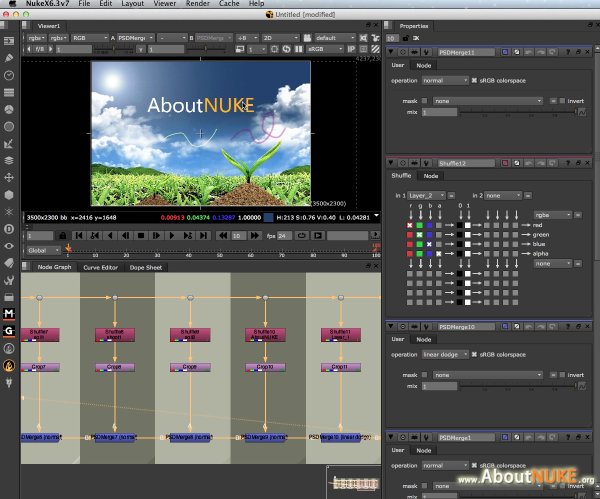Open the Shuffle in 1 Layer_2 dropdown
Screen dimensions: 600x499
[x=426, y=196]
